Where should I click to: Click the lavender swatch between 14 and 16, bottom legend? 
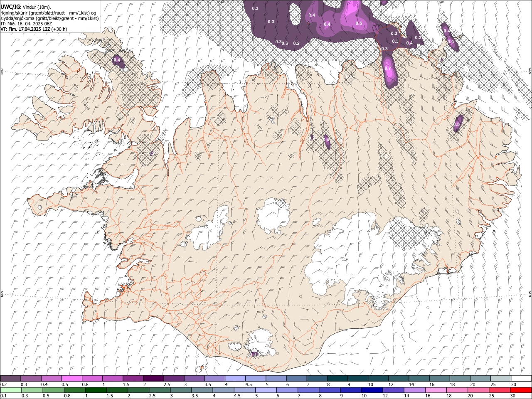click(414, 390)
